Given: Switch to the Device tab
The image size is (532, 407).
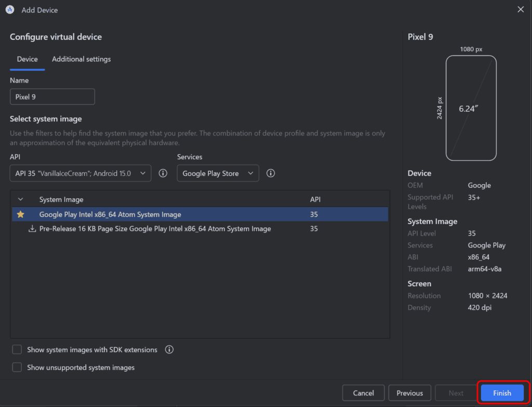Looking at the screenshot, I should (27, 59).
